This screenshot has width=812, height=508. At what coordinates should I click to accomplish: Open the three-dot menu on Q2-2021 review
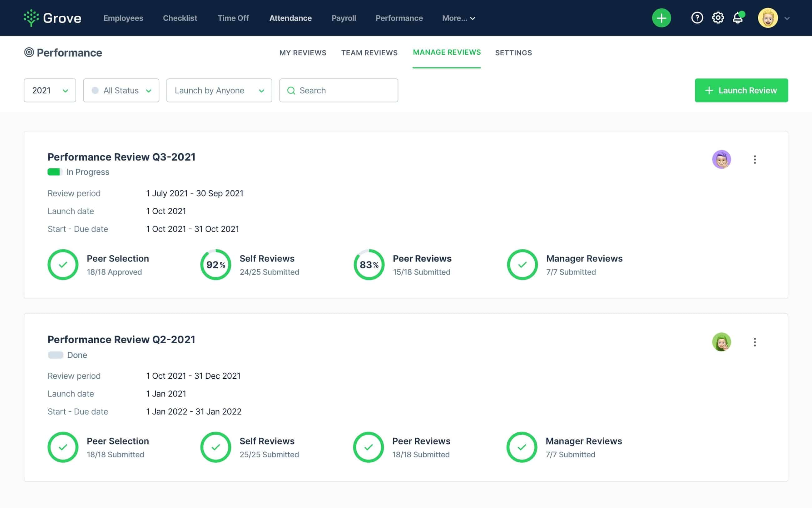point(755,342)
